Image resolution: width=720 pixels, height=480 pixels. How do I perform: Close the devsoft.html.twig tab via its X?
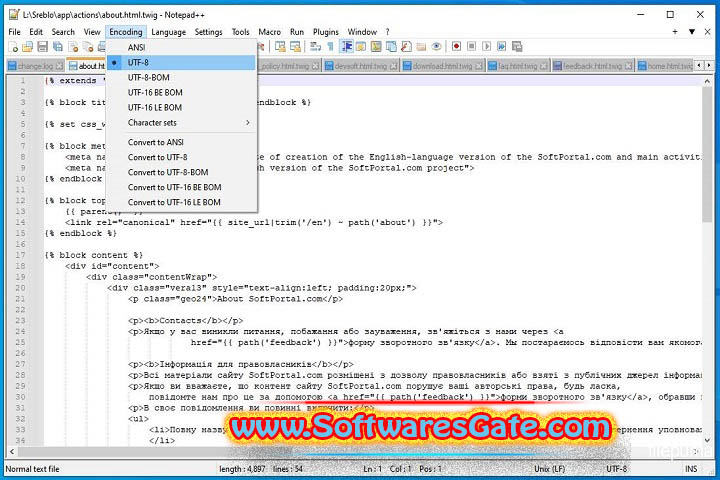click(x=394, y=66)
